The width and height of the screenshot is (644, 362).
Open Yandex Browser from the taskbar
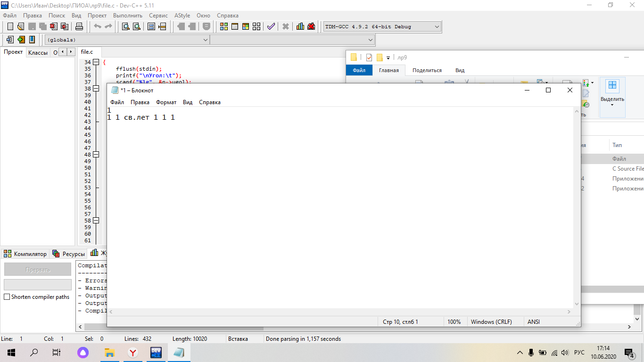(133, 352)
